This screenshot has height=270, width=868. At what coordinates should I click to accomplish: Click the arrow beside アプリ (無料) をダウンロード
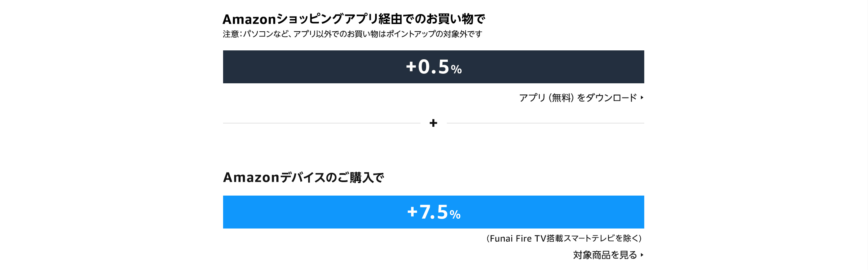click(x=642, y=98)
